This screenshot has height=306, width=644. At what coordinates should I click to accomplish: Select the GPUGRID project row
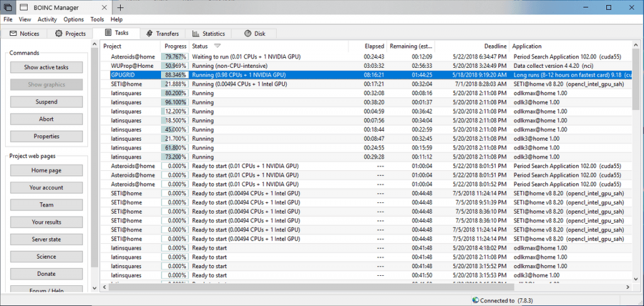(367, 75)
